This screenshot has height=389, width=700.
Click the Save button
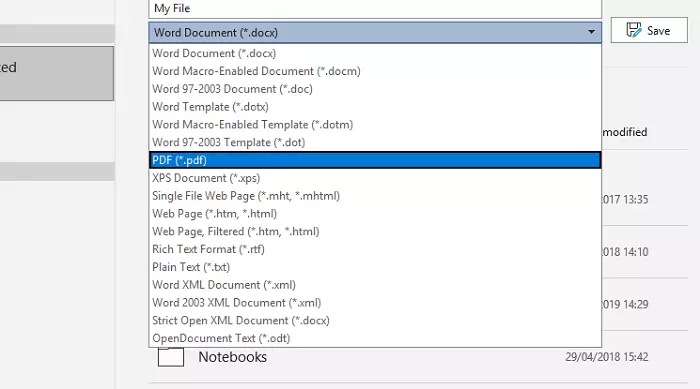pyautogui.click(x=649, y=30)
